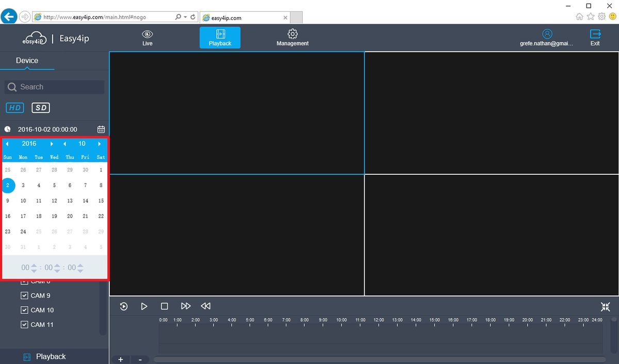The width and height of the screenshot is (619, 364).
Task: Open the Management tab
Action: coord(292,38)
